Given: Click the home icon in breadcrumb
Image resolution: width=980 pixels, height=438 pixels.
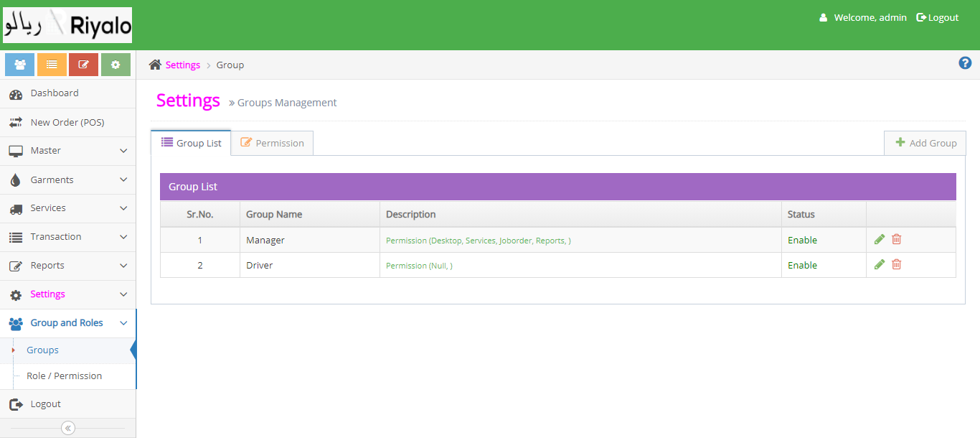Looking at the screenshot, I should click(155, 65).
